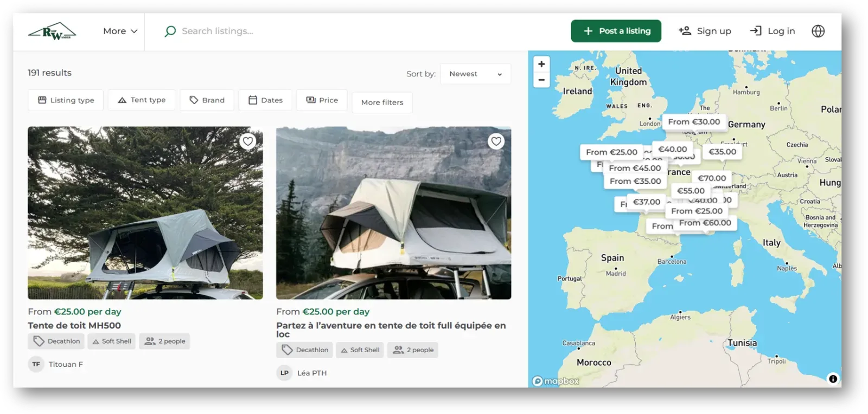
Task: Click 2 people tag on Léa PTH listing
Action: coord(413,350)
